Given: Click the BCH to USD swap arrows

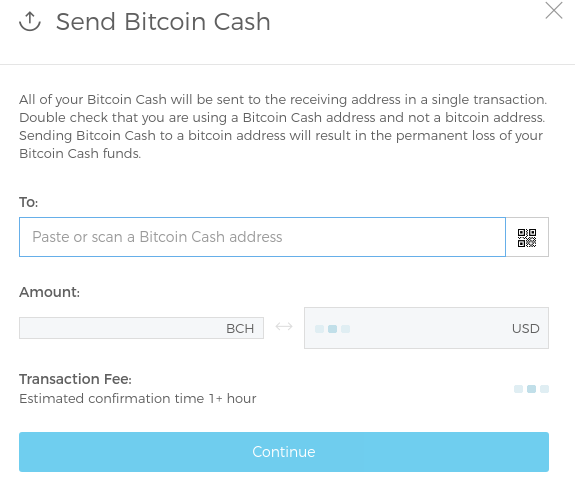Looking at the screenshot, I should coord(284,326).
